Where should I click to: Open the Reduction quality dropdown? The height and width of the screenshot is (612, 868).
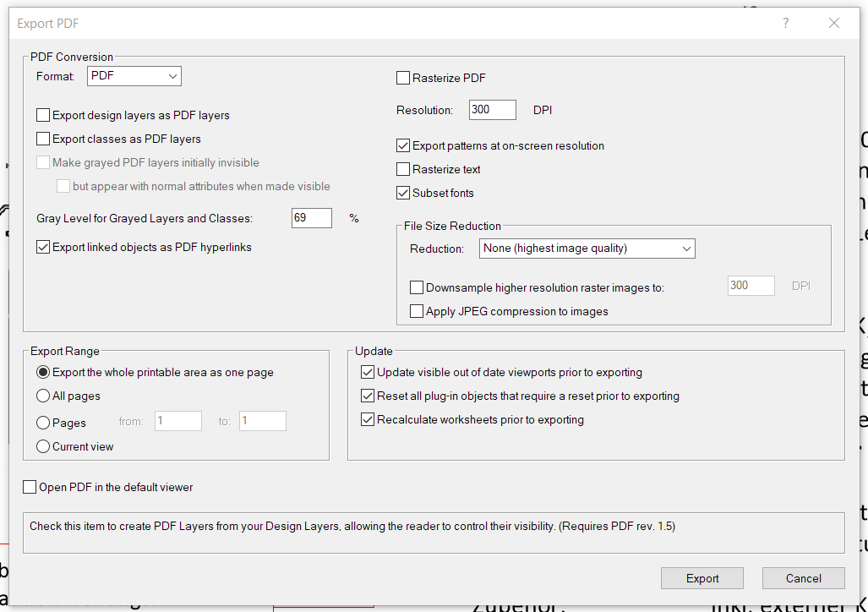[x=587, y=248]
